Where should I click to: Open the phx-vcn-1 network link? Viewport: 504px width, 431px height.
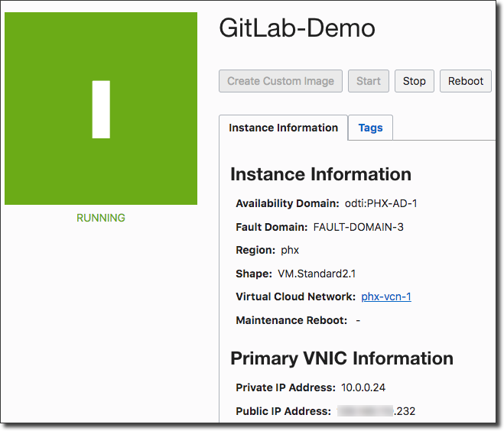tap(386, 297)
